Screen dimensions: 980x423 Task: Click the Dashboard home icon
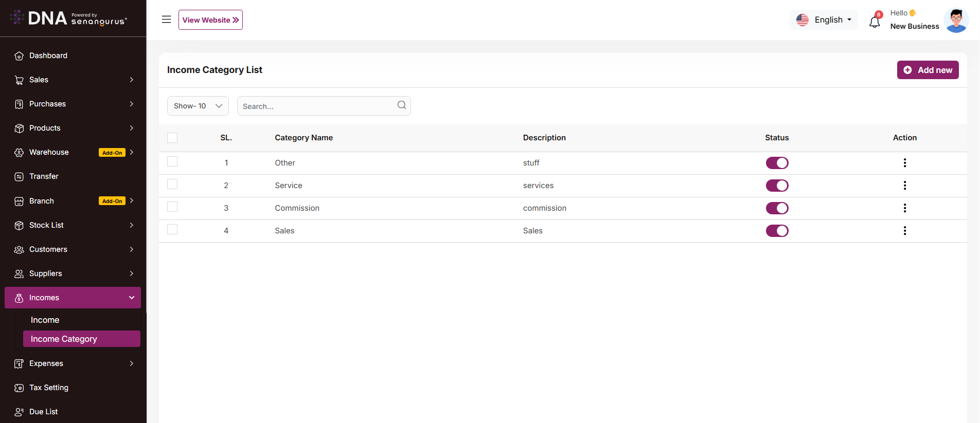[19, 56]
